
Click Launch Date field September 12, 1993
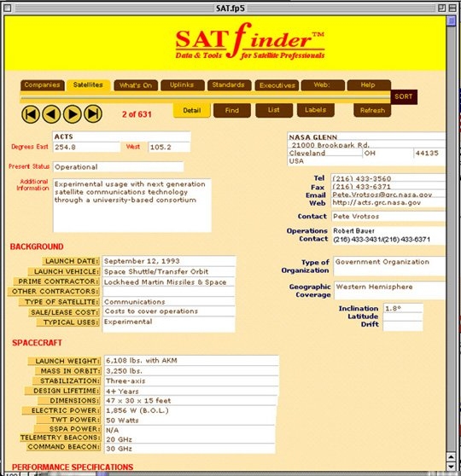[169, 261]
